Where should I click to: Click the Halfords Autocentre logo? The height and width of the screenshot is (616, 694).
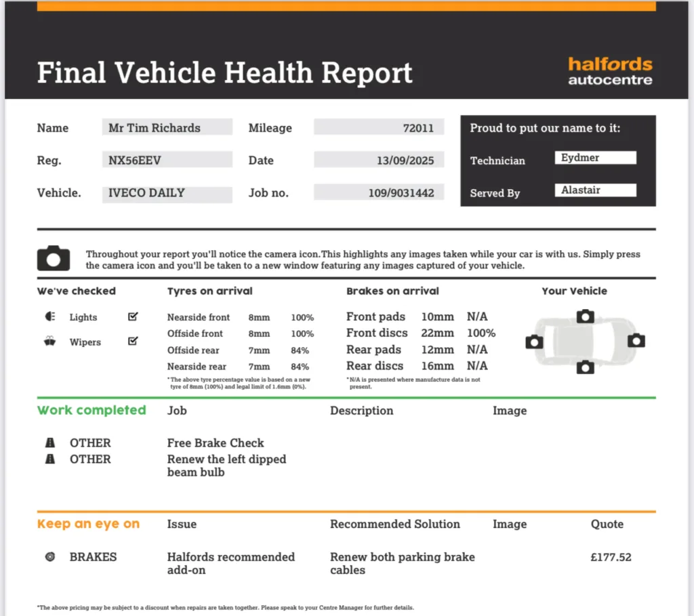[610, 70]
